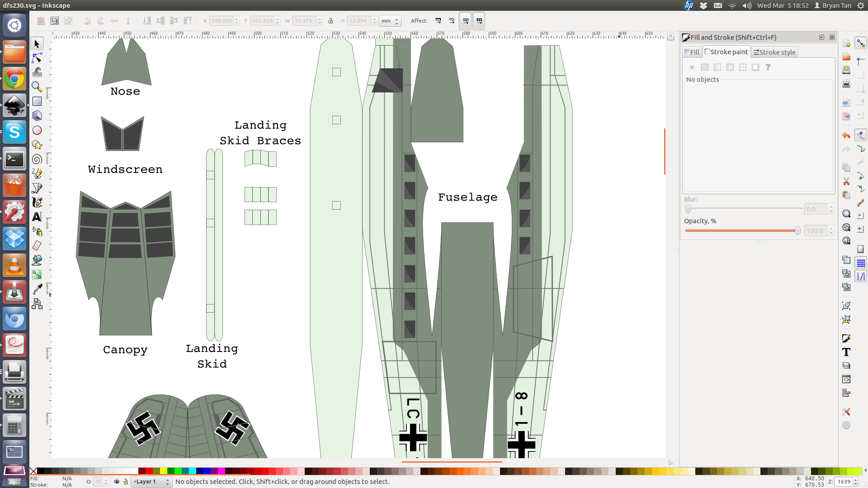
Task: Toggle move gradients with objects
Action: [465, 21]
